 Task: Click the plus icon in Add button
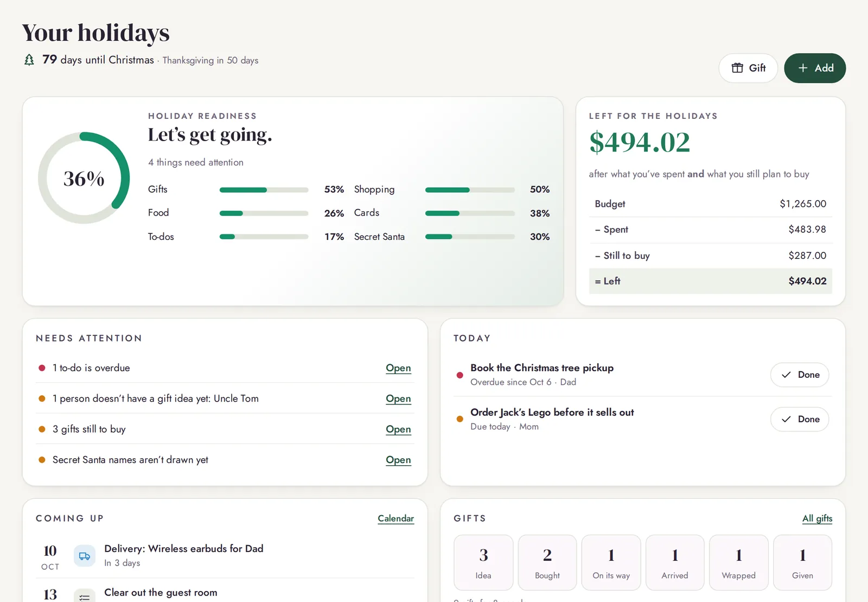point(803,68)
